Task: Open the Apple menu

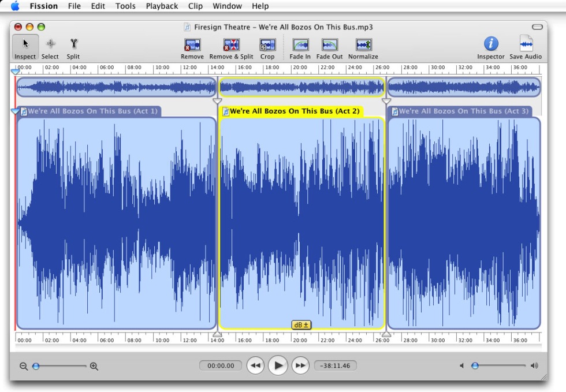Action: point(15,6)
